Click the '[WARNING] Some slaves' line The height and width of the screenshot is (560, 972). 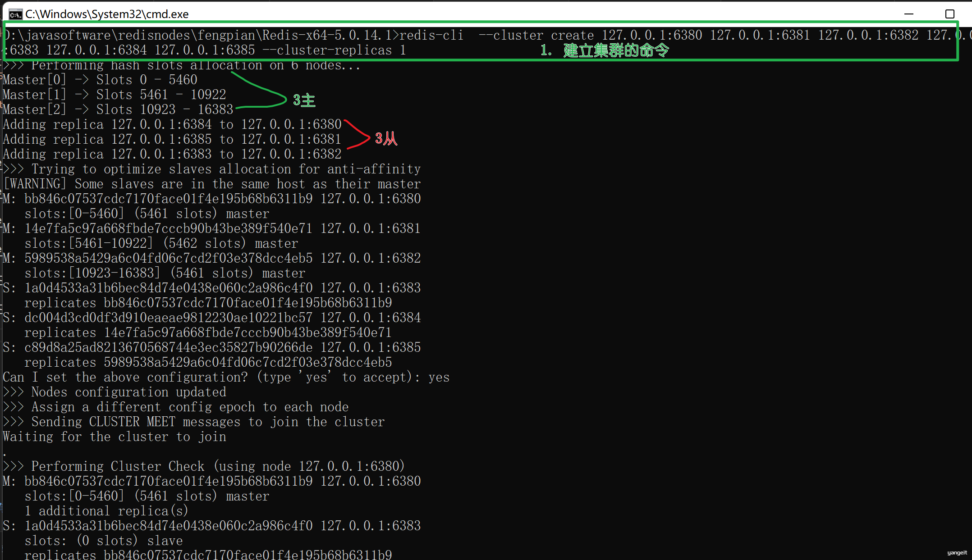(212, 184)
